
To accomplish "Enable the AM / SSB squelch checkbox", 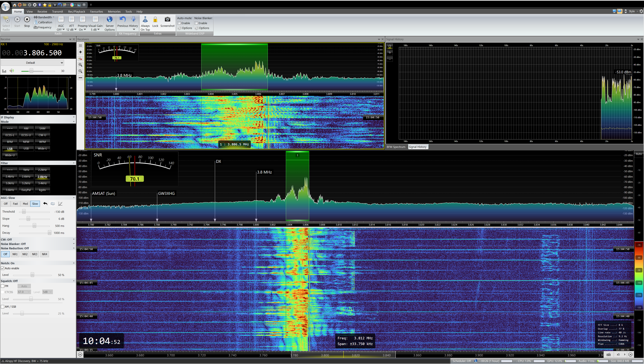I will (x=3, y=306).
